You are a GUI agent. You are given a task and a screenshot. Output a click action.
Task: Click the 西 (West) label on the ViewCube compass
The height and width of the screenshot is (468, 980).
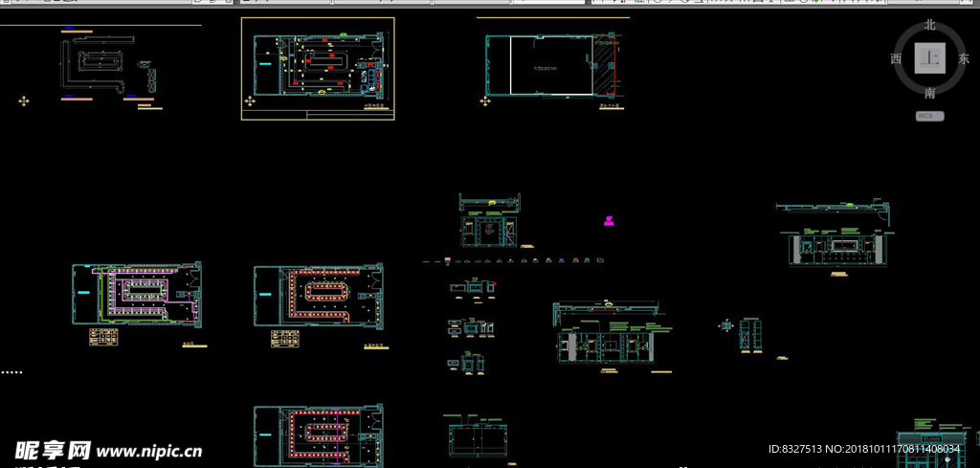tap(896, 59)
